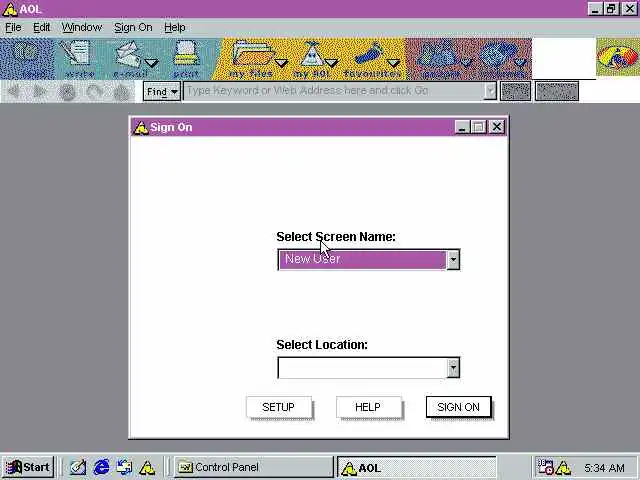Screen dimensions: 640x480
Task: Launch Internet Explorer from quick launch
Action: [101, 467]
